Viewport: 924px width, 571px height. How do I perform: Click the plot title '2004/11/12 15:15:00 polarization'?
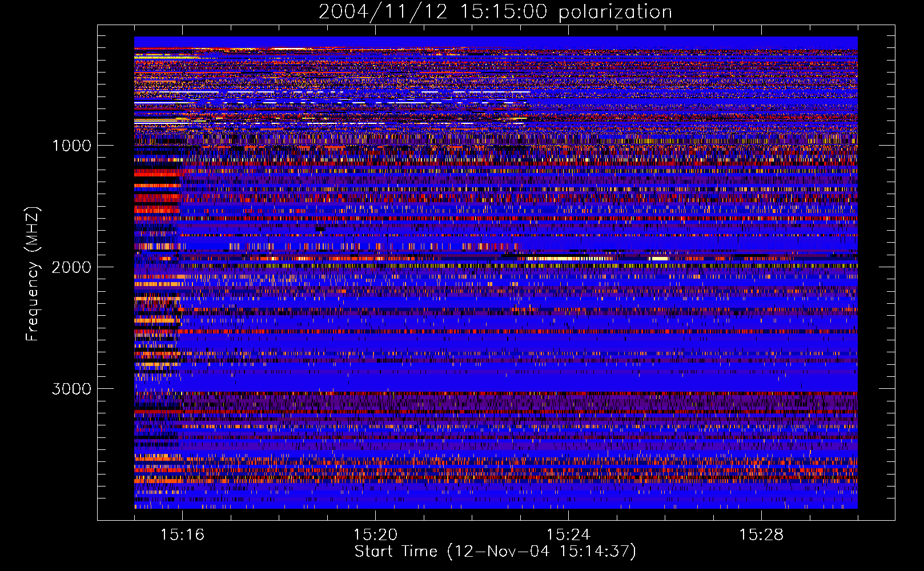click(495, 12)
